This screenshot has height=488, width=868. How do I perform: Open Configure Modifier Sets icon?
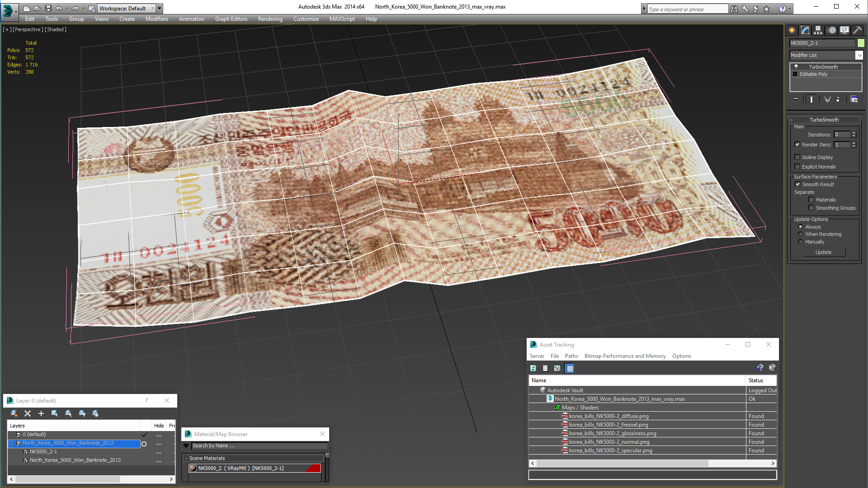point(854,99)
